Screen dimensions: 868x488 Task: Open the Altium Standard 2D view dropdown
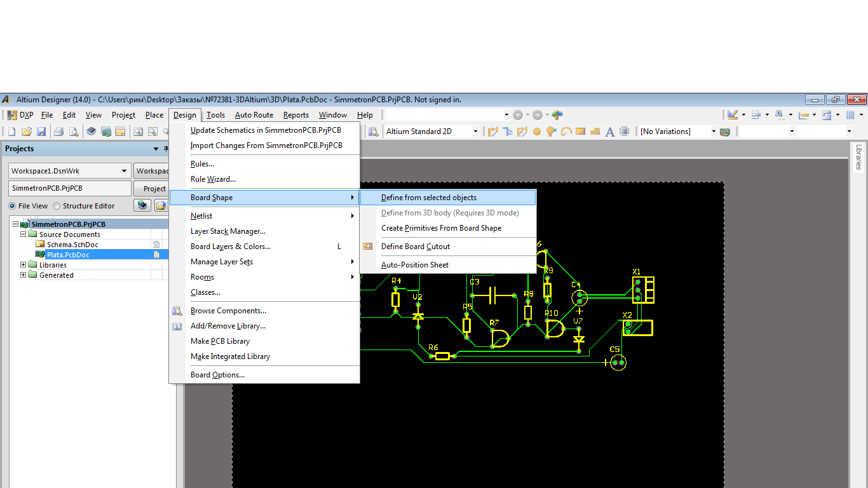pyautogui.click(x=475, y=132)
